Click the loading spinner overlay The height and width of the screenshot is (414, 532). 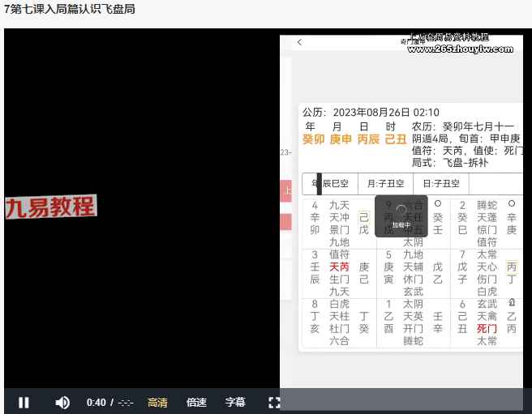(401, 215)
